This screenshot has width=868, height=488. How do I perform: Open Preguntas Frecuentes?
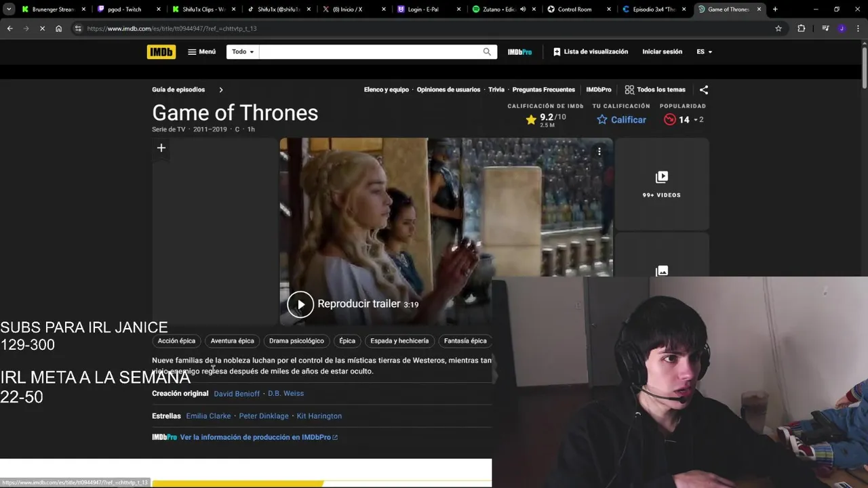click(x=544, y=89)
